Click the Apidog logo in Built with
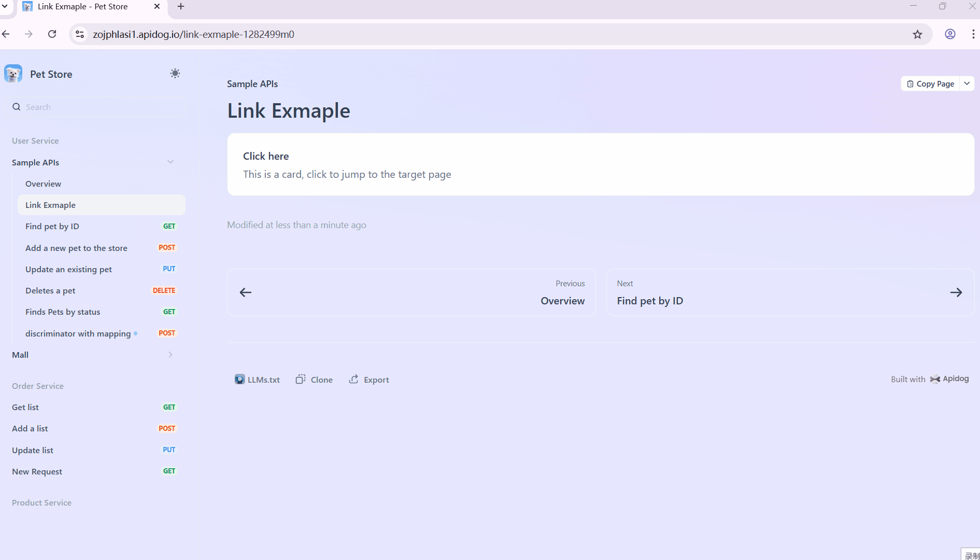 (949, 379)
